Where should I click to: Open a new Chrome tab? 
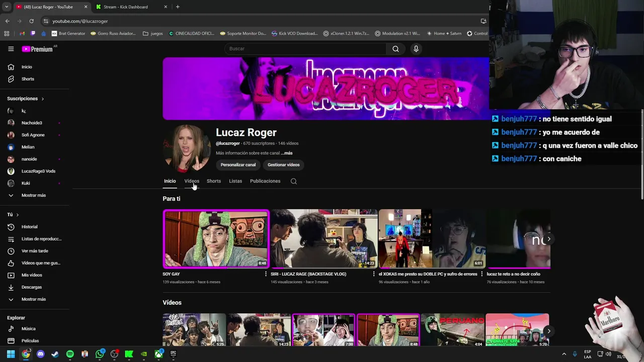[178, 7]
